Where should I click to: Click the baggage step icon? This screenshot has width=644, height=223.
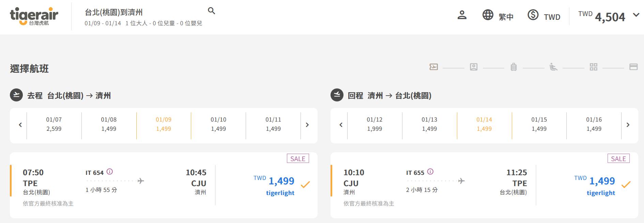(x=513, y=67)
